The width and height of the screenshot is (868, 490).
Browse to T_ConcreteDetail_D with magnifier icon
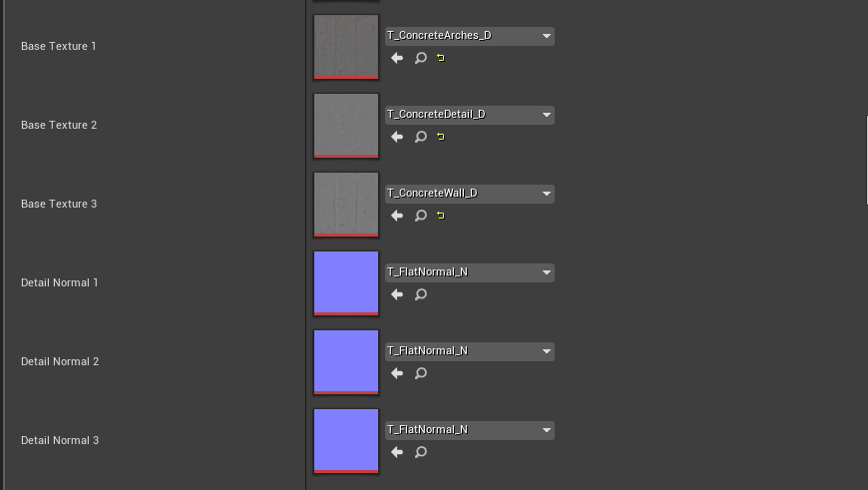click(421, 137)
